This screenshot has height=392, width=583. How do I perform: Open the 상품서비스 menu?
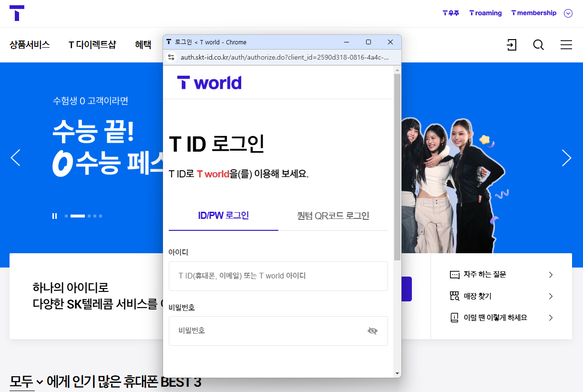30,45
